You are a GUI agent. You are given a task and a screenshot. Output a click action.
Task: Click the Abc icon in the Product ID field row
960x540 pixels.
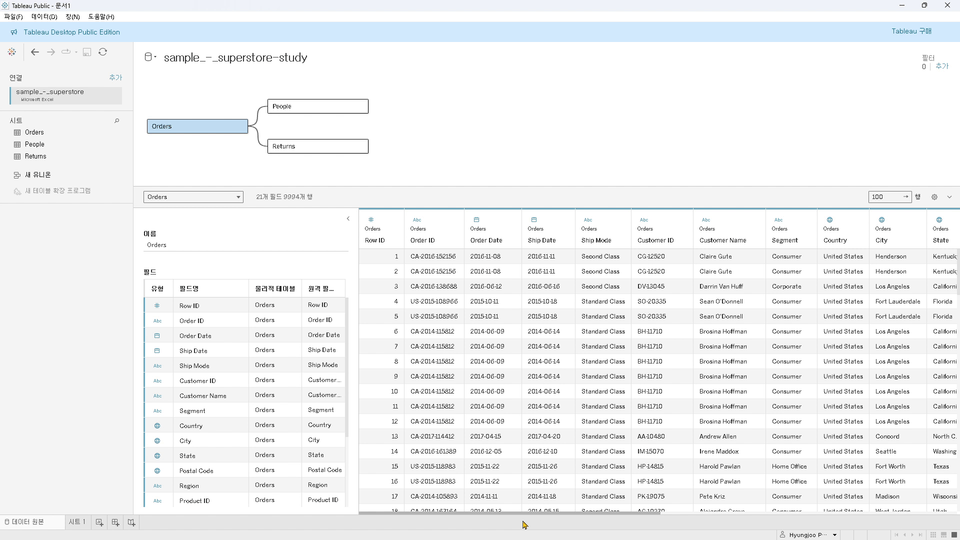pos(157,501)
